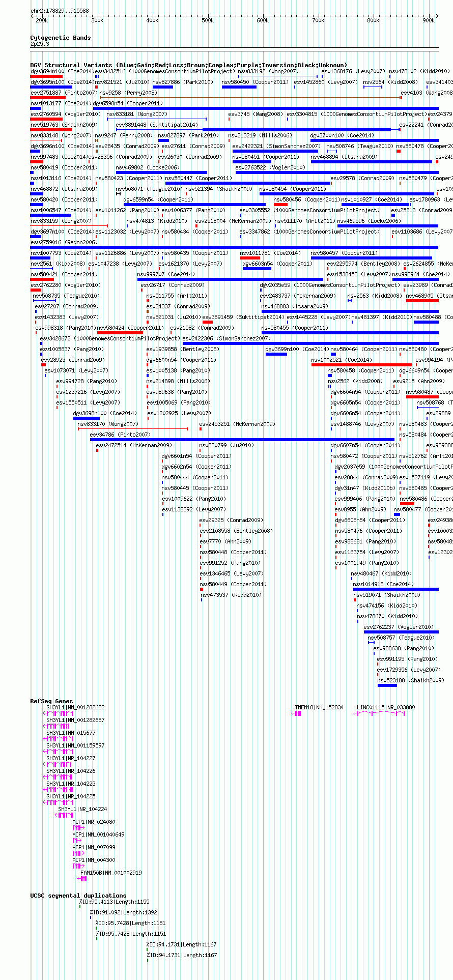Click variant esv2760594 (Vogler2010)
Screen dimensions: 453x980
click(65, 114)
